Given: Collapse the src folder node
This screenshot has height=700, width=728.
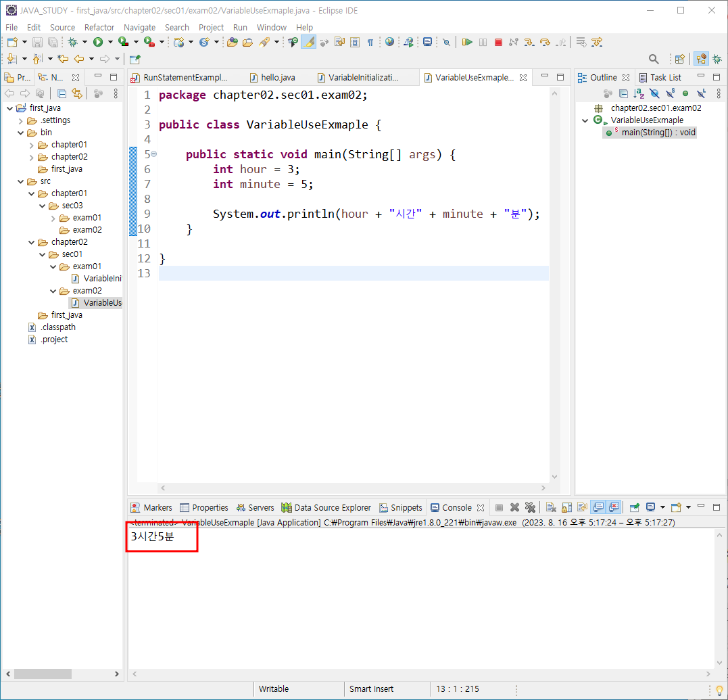Looking at the screenshot, I should coord(20,182).
